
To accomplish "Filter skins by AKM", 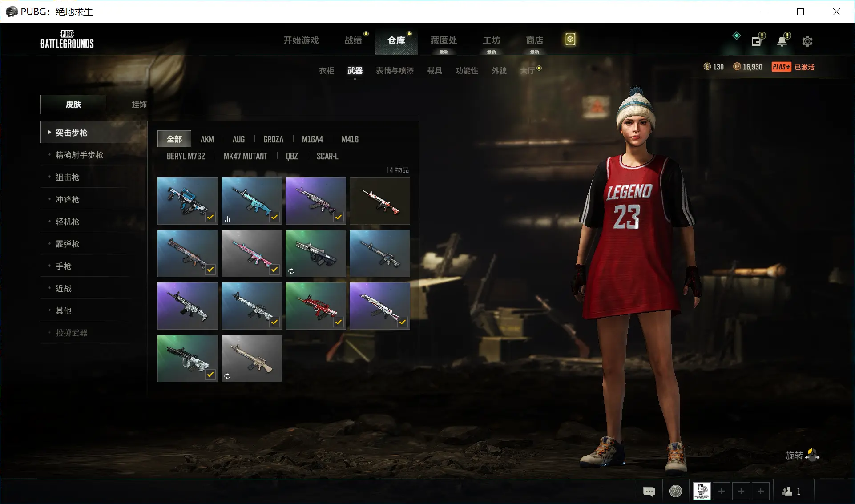I will click(207, 139).
